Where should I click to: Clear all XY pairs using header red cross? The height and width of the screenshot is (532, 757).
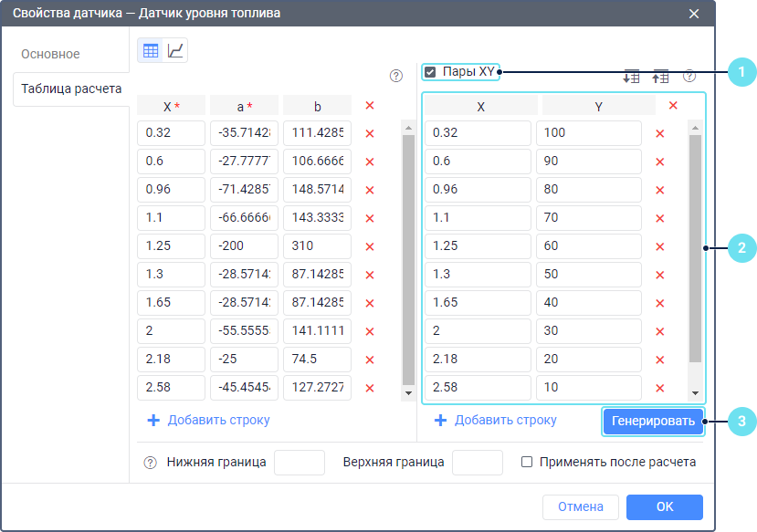tap(673, 106)
